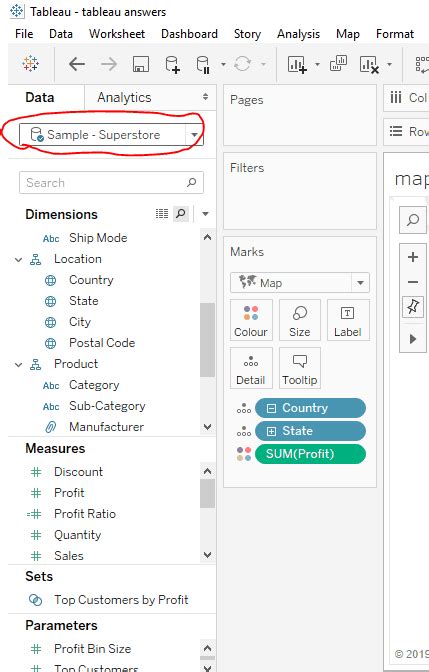Create a new worksheet from toolbar
The width and height of the screenshot is (429, 672).
pyautogui.click(x=297, y=64)
